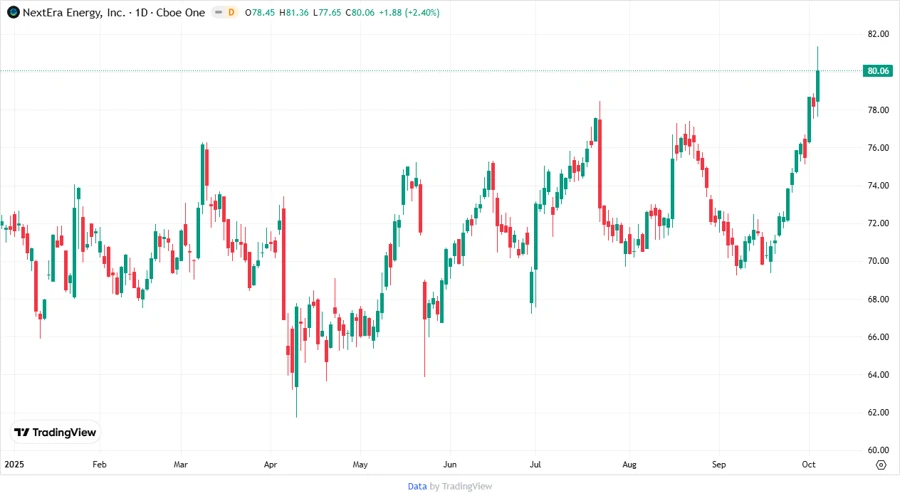Click the 80.06 current price label

click(x=879, y=71)
